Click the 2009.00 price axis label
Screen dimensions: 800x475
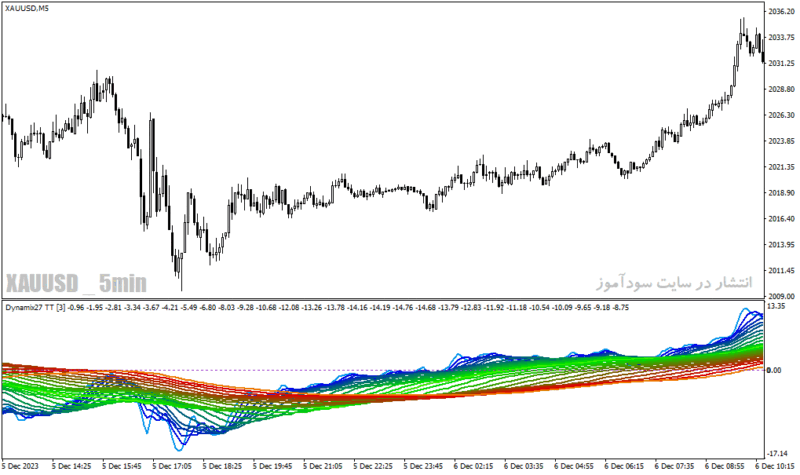point(781,296)
